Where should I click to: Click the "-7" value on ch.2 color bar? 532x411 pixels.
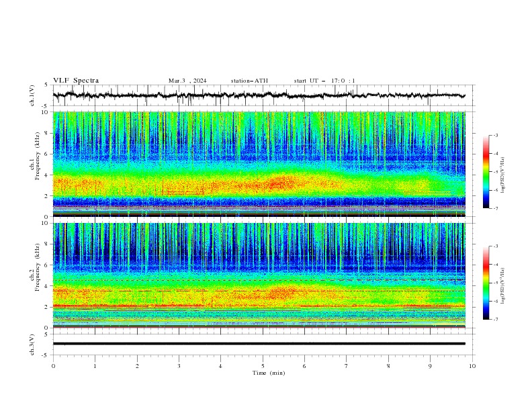pos(495,320)
